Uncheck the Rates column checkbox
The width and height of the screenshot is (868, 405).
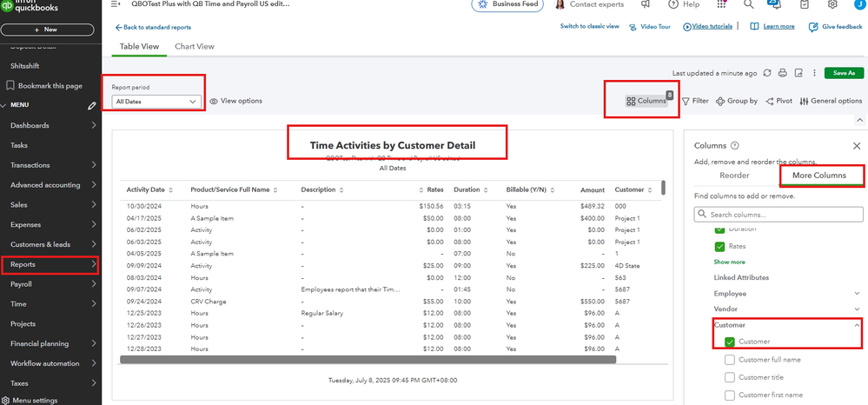point(719,247)
